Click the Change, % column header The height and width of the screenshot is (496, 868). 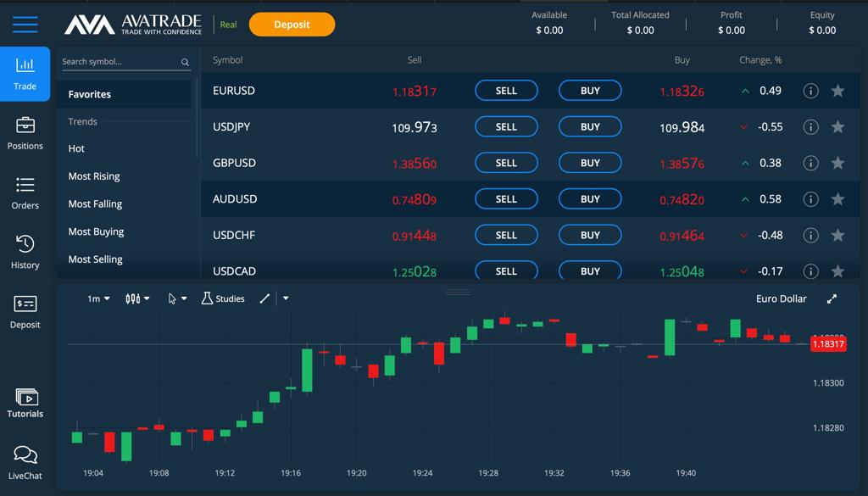tap(760, 60)
